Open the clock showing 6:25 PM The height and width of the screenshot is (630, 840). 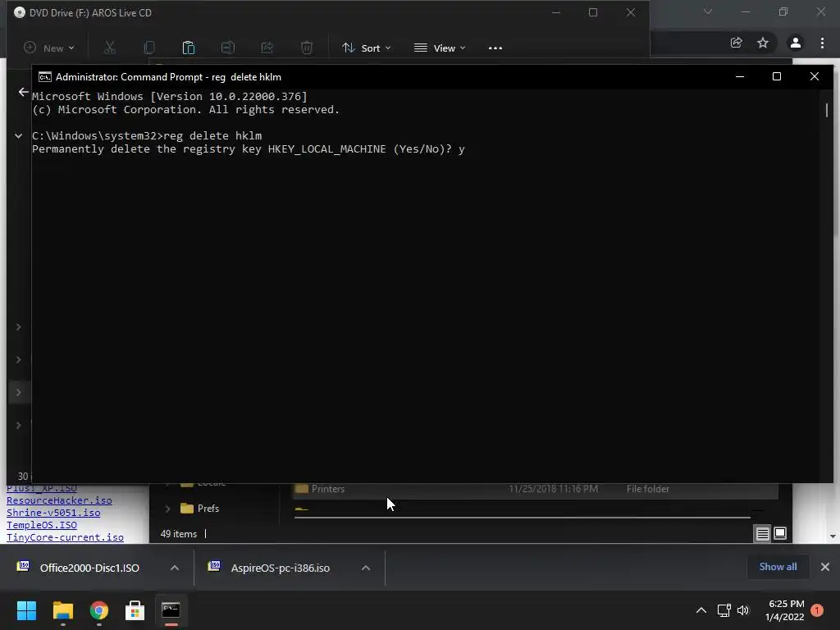click(x=785, y=610)
